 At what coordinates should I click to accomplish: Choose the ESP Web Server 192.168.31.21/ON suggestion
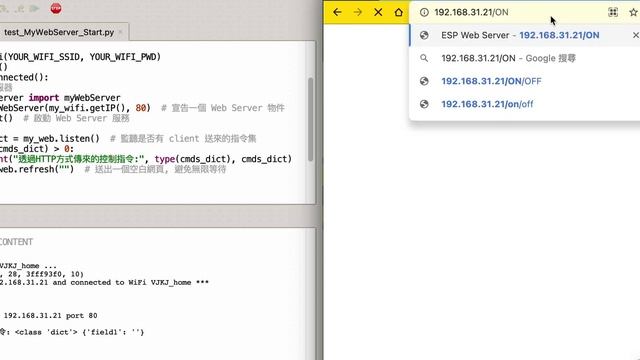[524, 35]
